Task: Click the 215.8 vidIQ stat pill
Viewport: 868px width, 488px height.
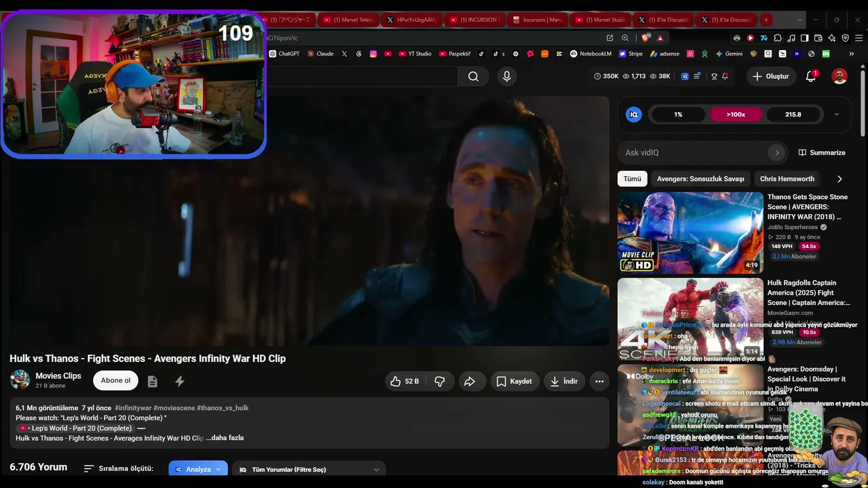Action: coord(793,115)
